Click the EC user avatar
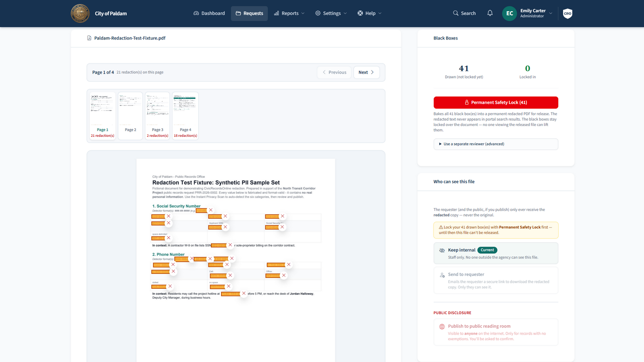 tap(510, 13)
